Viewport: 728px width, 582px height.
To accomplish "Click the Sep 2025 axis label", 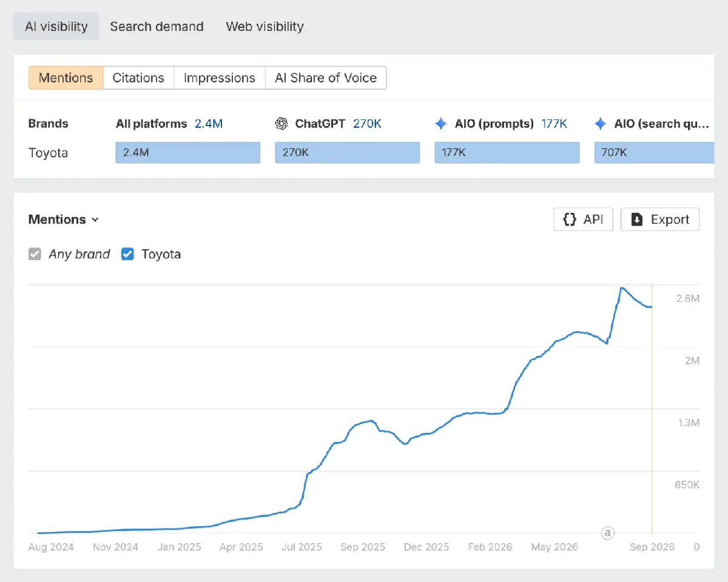I will 363,547.
